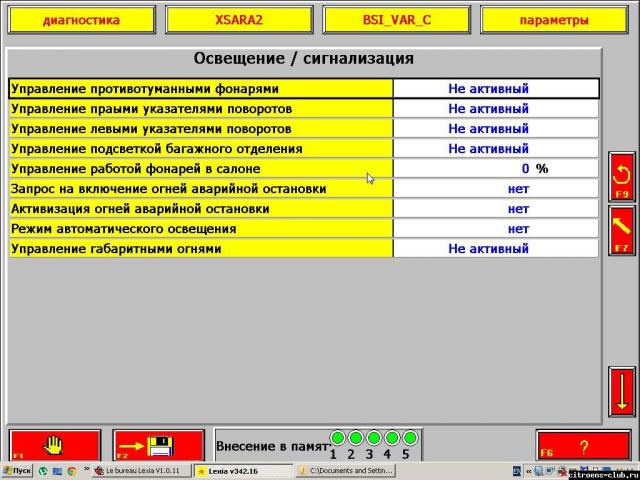The width and height of the screenshot is (640, 480).
Task: Select memory slot indicator 3
Action: (x=373, y=438)
